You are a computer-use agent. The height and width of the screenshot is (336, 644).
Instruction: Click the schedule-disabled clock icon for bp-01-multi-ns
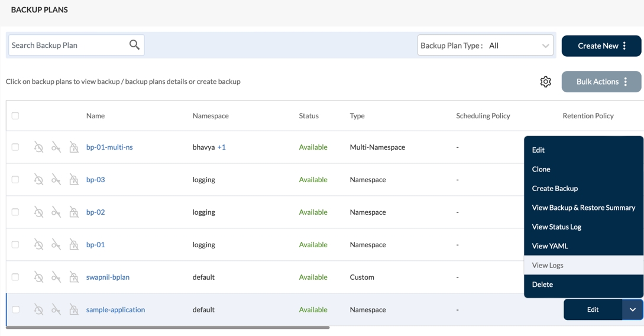(38, 147)
